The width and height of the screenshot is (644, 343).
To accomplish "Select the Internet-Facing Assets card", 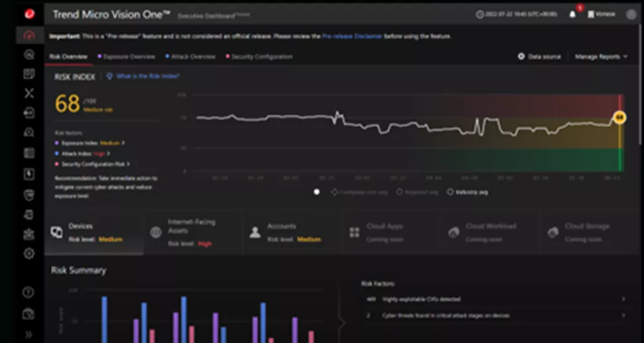I will 191,232.
